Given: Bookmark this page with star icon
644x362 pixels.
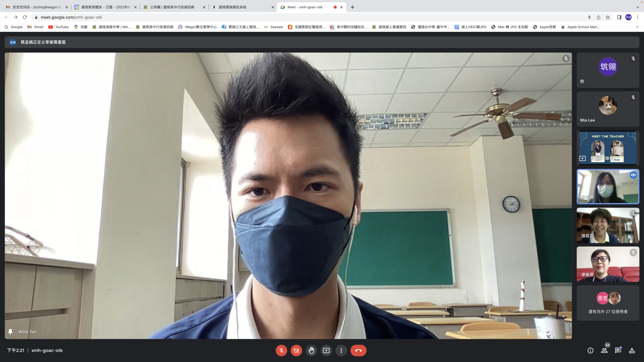Looking at the screenshot, I should 608,17.
